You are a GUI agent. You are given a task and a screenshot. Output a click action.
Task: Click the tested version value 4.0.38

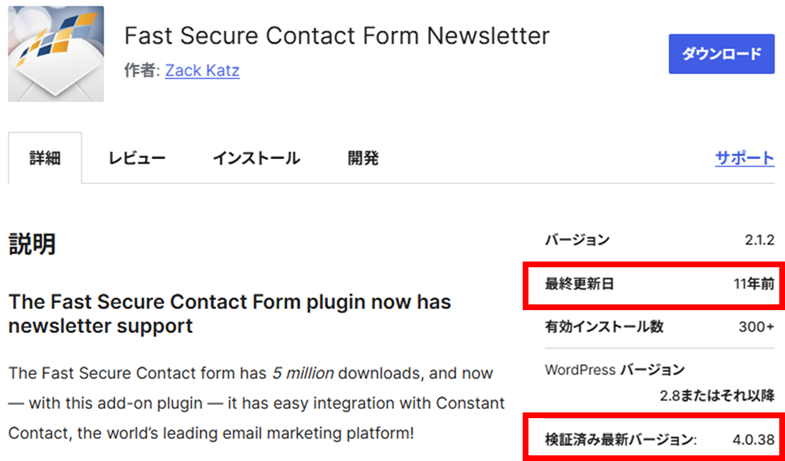click(750, 439)
